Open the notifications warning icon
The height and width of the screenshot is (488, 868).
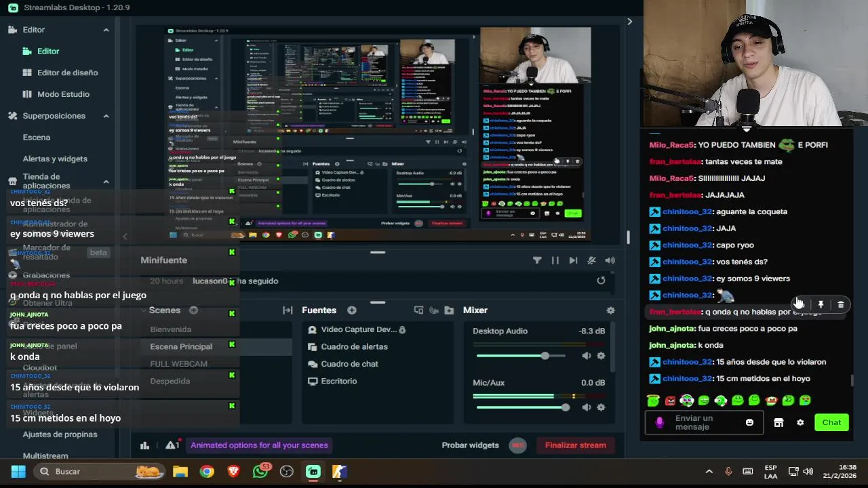pyautogui.click(x=172, y=445)
